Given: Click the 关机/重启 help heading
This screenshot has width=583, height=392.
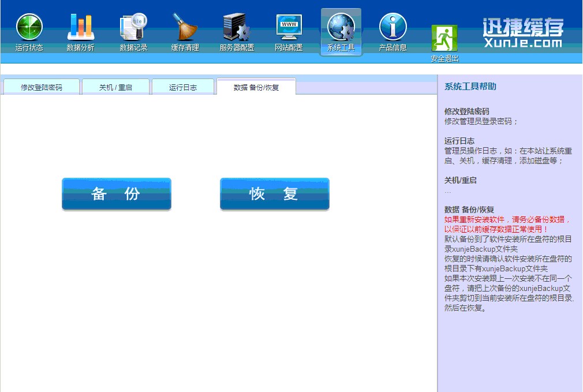Looking at the screenshot, I should (460, 180).
